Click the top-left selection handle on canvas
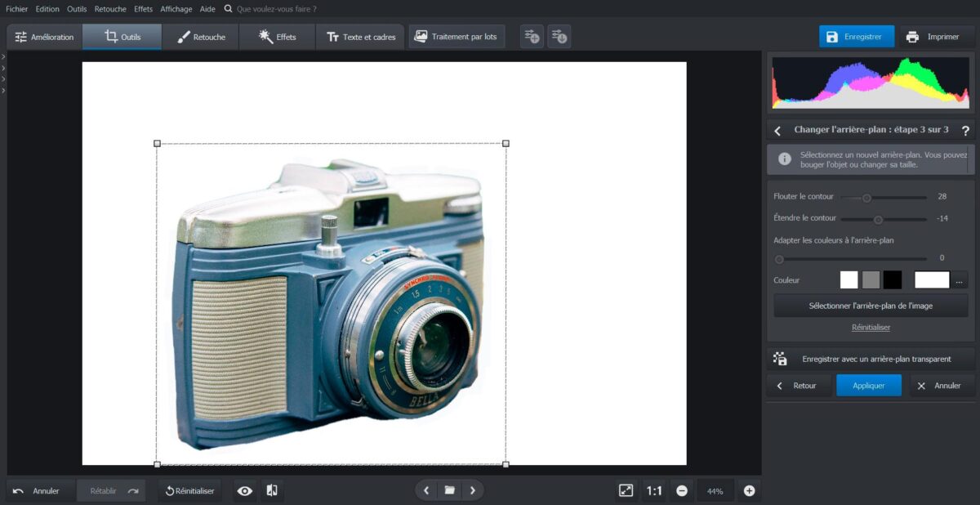The height and width of the screenshot is (505, 980). point(158,143)
